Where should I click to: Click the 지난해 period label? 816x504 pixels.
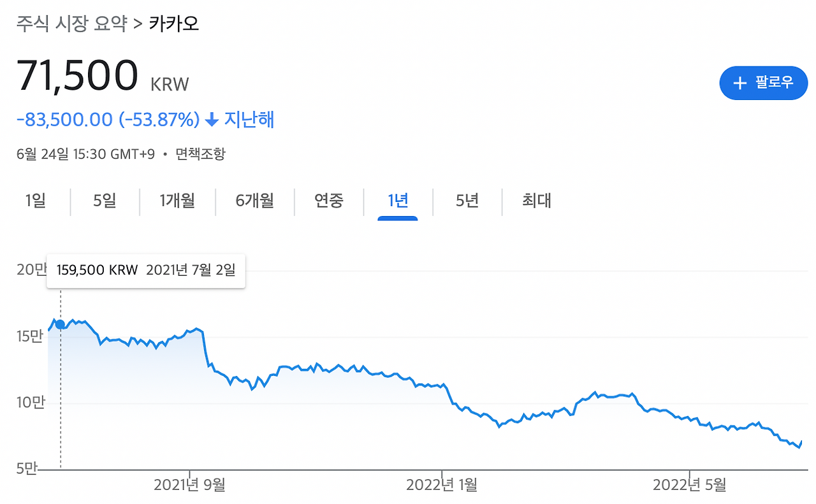pyautogui.click(x=249, y=120)
